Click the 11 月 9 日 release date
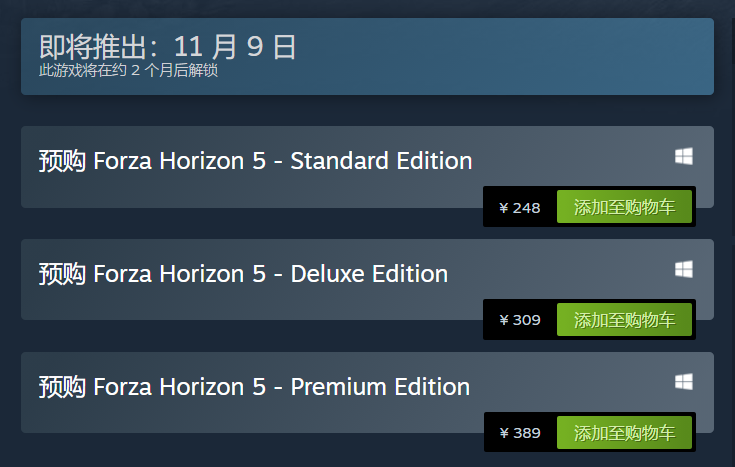 [x=235, y=46]
